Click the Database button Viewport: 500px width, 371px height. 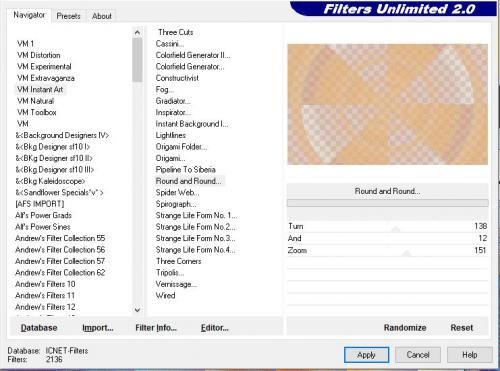[x=39, y=328]
